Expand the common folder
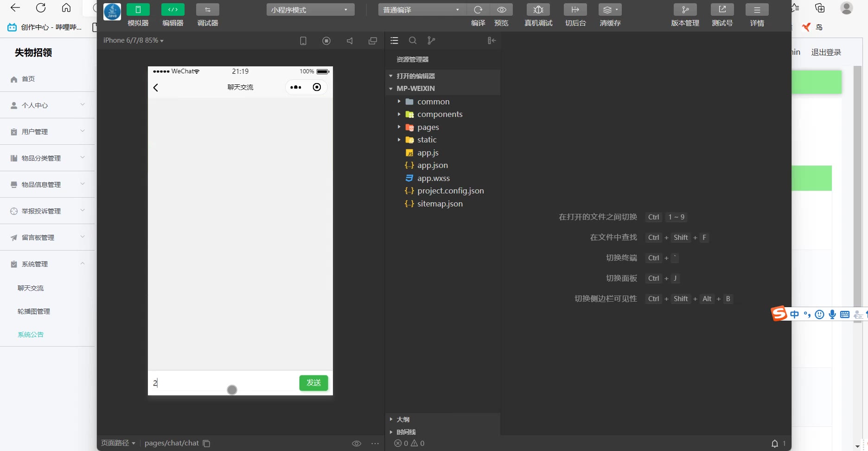 point(443,102)
